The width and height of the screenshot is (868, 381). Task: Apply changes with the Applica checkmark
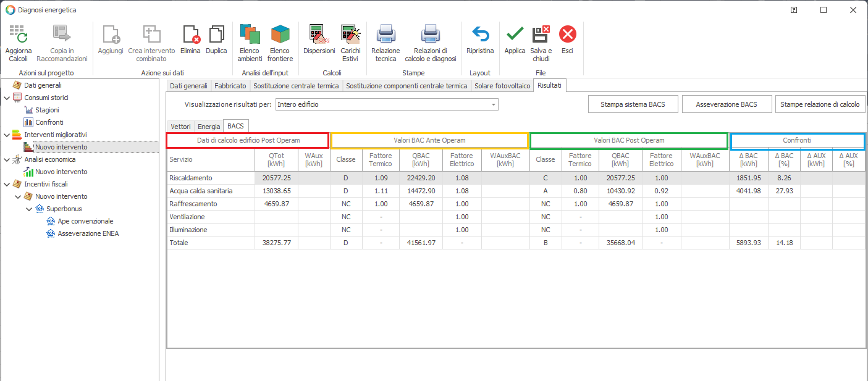515,35
